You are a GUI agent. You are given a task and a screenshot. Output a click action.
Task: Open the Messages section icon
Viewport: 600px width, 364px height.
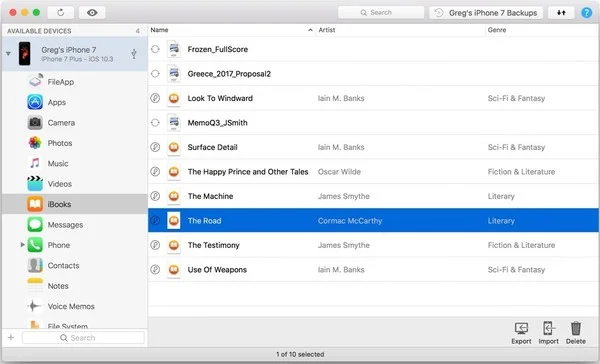pyautogui.click(x=35, y=225)
